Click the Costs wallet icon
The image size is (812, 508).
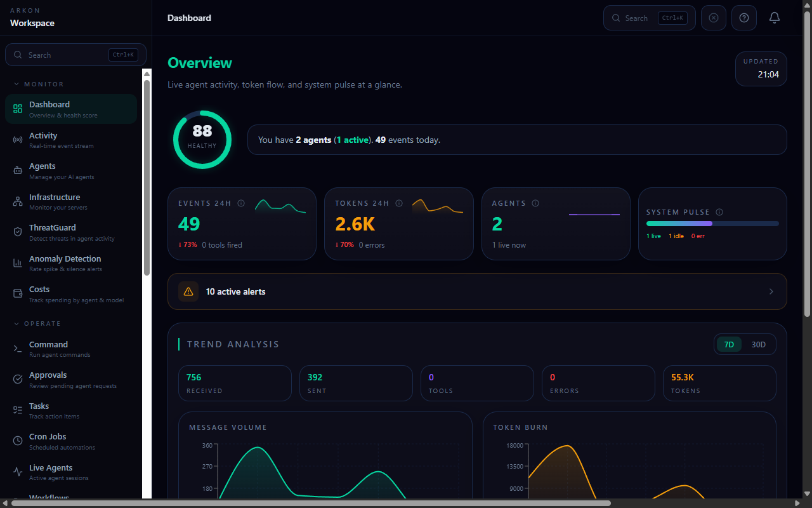coord(18,293)
